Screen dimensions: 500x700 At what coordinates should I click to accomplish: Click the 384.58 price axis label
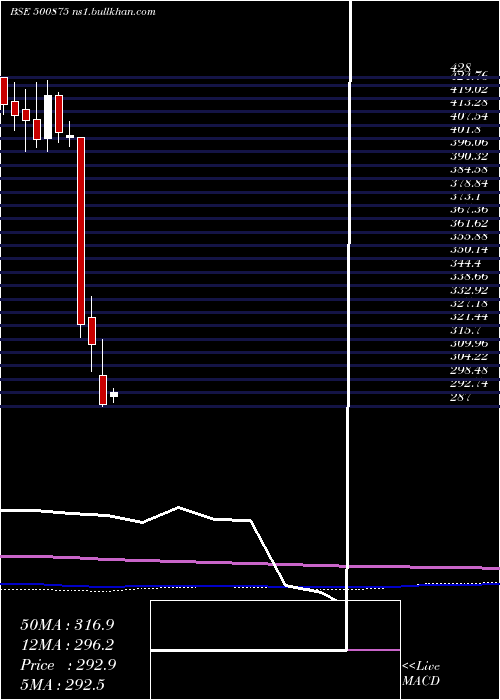point(469,169)
